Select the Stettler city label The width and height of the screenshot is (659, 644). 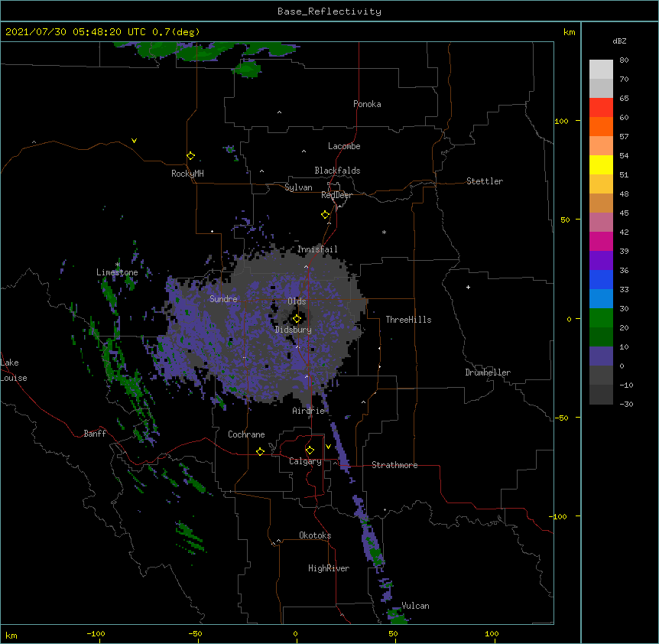tap(485, 181)
